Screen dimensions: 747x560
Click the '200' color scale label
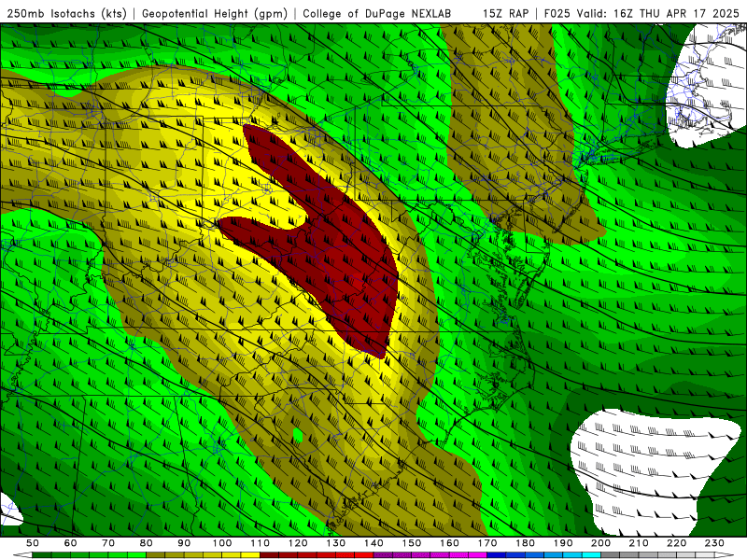click(x=600, y=543)
